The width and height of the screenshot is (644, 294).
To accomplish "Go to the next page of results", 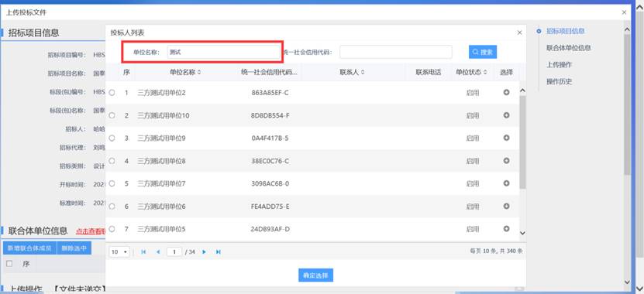I will (204, 251).
